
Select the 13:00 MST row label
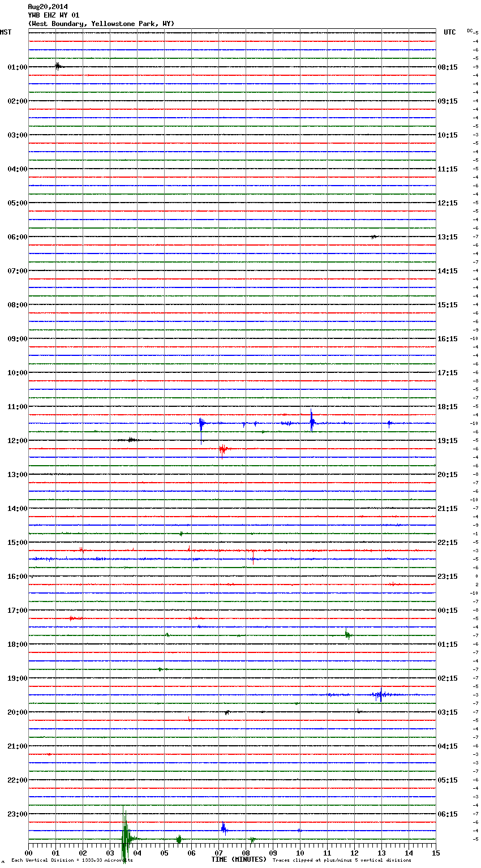tap(18, 475)
